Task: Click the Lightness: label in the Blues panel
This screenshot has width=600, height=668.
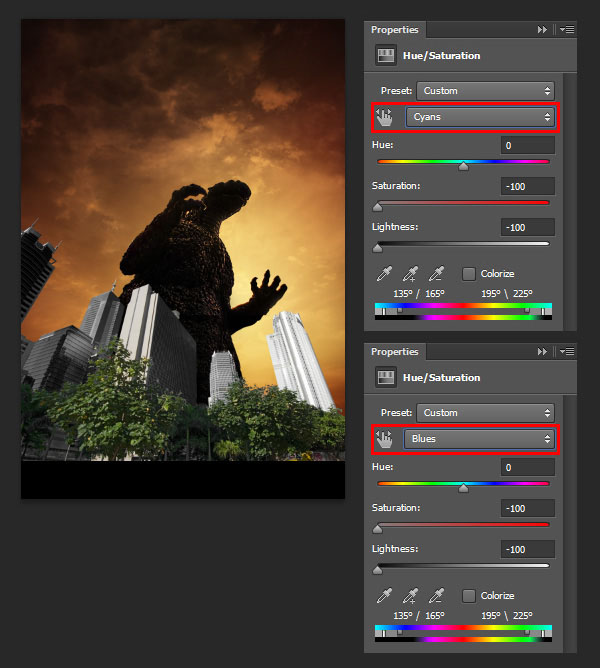Action: [x=395, y=549]
